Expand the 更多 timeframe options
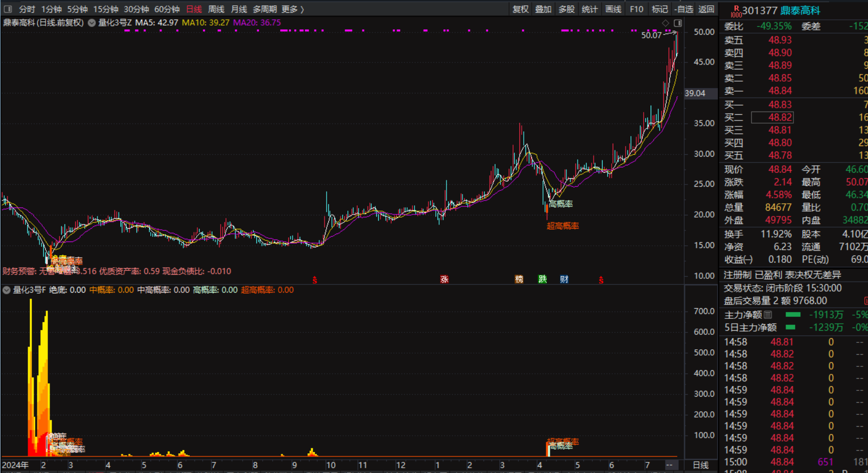Screen dimensions: 868x473 292,9
